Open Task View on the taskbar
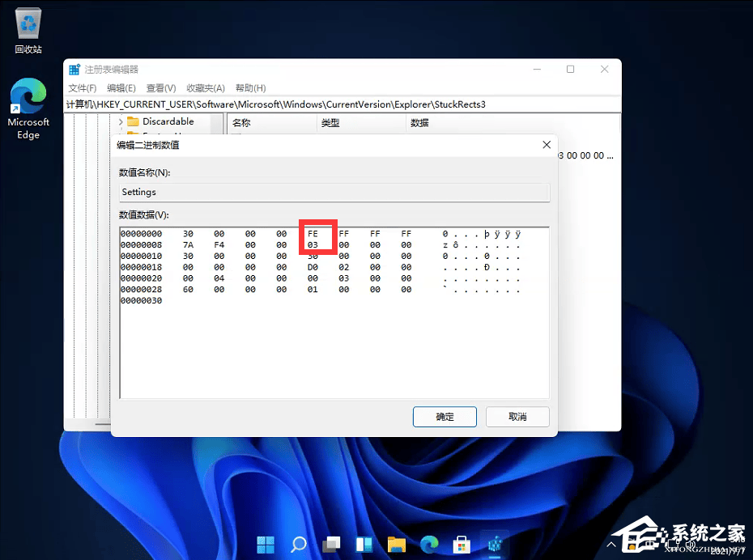 coord(331,544)
